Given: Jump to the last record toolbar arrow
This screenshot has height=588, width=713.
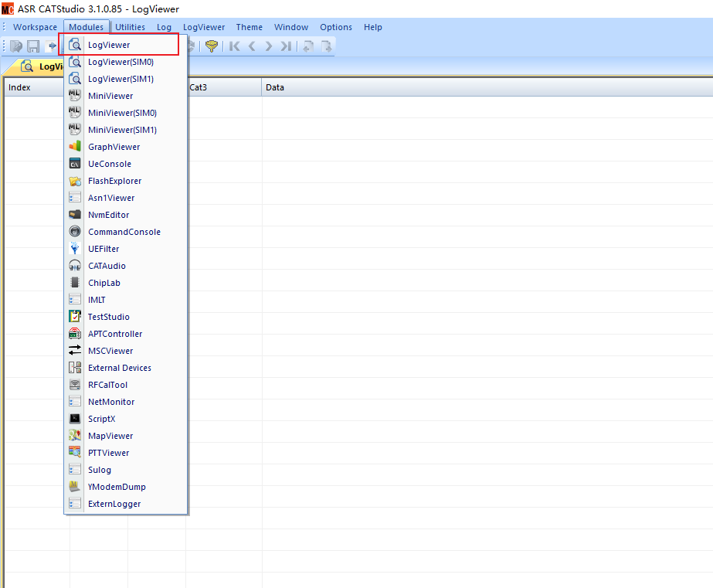Looking at the screenshot, I should (x=286, y=46).
